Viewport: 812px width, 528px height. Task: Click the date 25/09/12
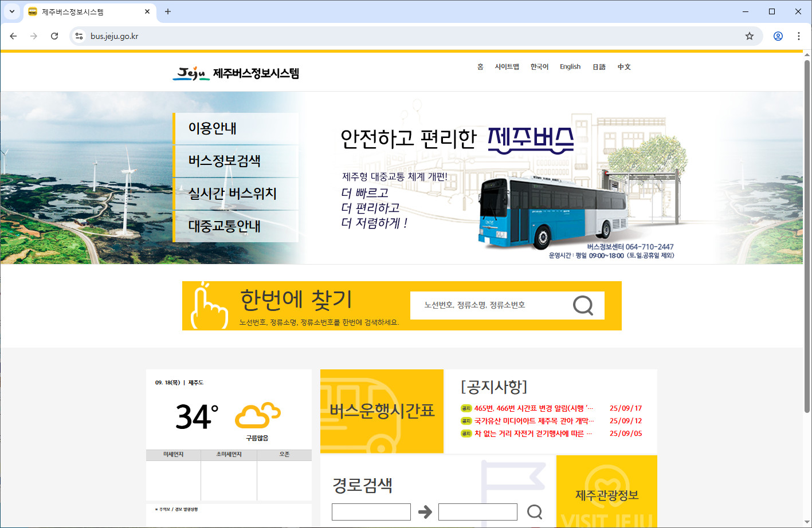click(x=626, y=421)
